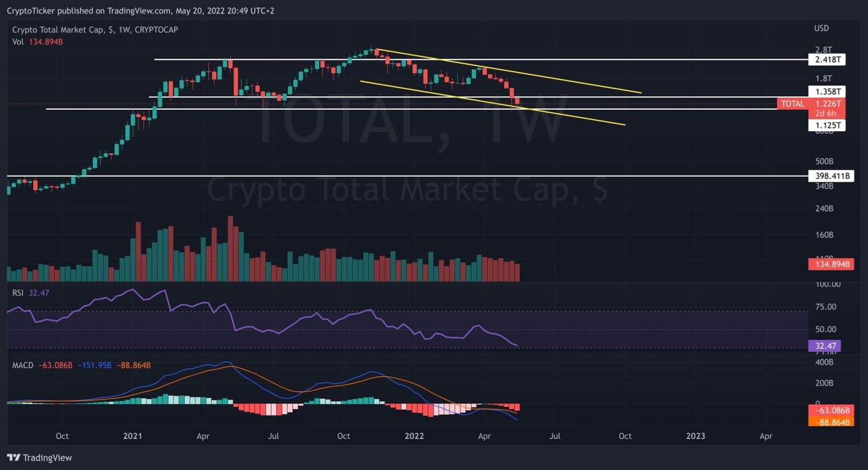868x470 pixels.
Task: Select the 2.418T price level label
Action: coord(827,59)
